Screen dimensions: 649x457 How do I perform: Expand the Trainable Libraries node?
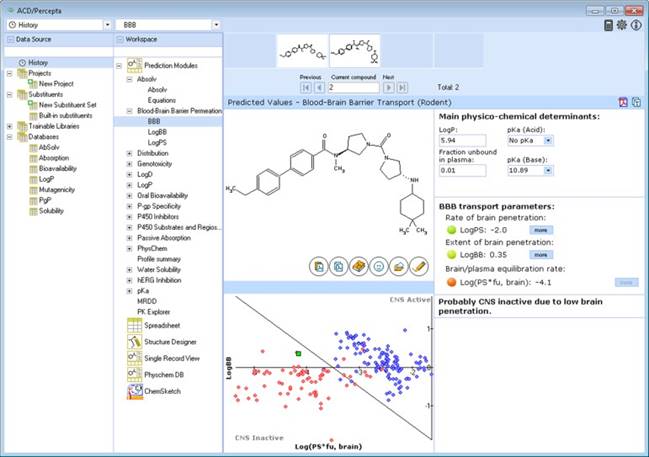click(10, 126)
